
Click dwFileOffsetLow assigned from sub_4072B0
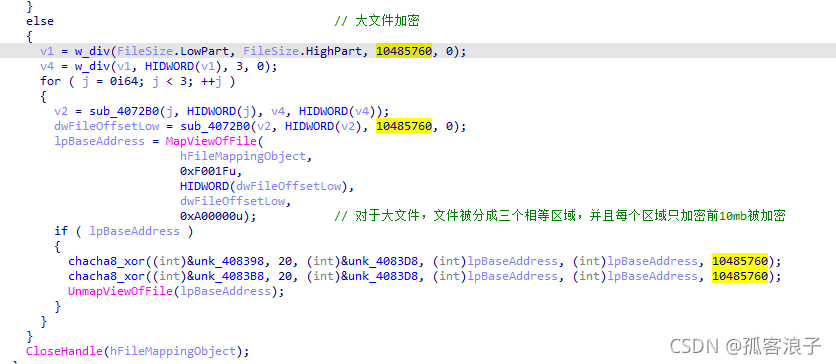tap(106, 127)
